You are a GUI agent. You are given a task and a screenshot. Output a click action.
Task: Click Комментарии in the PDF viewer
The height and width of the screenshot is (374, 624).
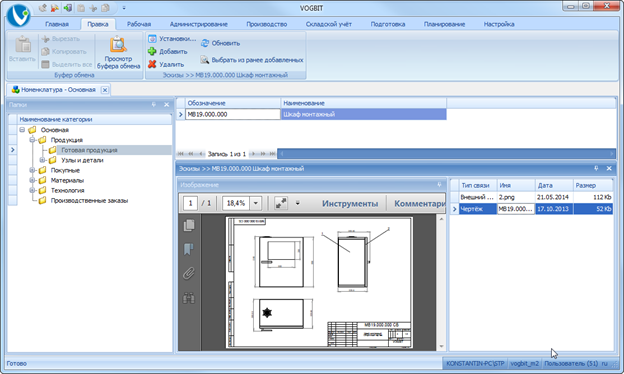pyautogui.click(x=419, y=203)
